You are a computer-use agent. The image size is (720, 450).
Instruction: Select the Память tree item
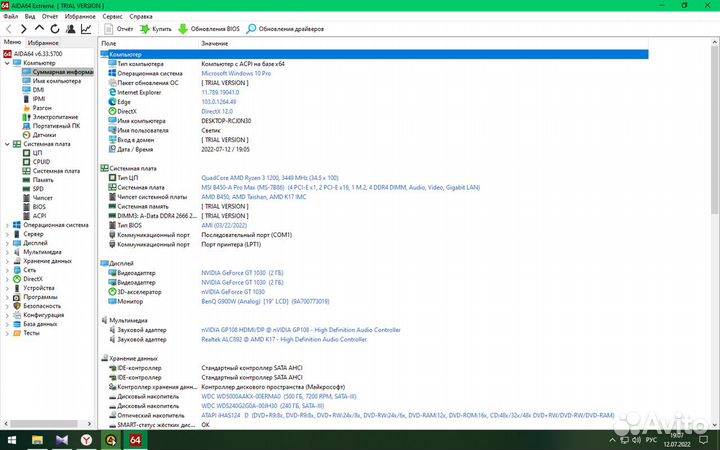point(38,180)
